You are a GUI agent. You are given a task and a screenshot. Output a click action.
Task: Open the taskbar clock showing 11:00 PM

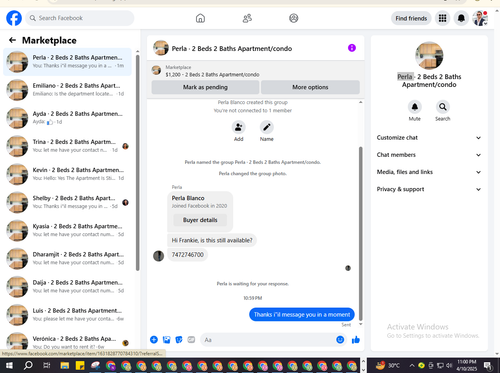click(x=467, y=365)
